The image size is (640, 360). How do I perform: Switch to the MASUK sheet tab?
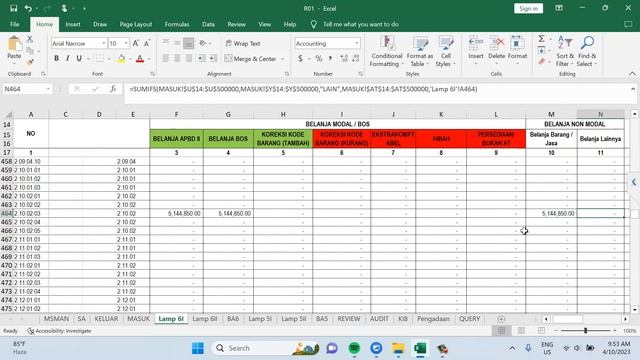point(138,319)
